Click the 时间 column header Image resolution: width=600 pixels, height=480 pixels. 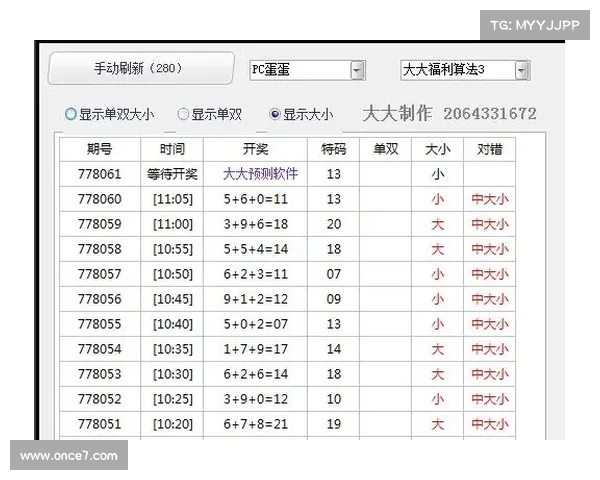pos(172,149)
